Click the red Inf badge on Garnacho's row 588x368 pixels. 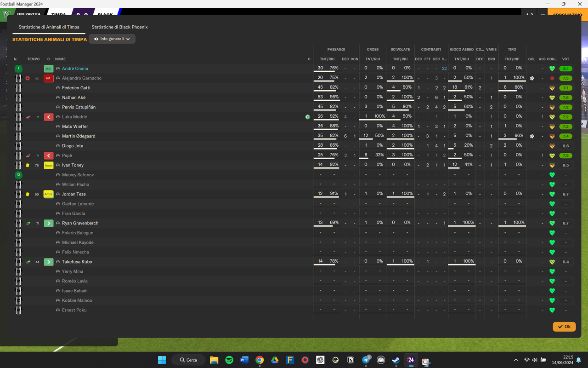(48, 78)
